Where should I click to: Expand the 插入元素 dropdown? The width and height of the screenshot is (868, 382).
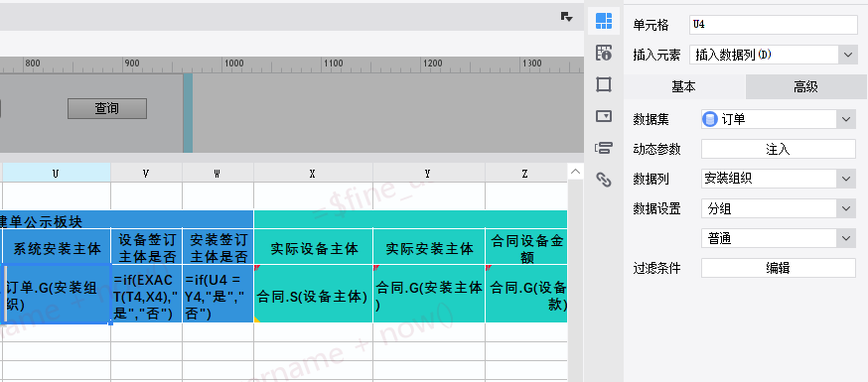click(847, 55)
